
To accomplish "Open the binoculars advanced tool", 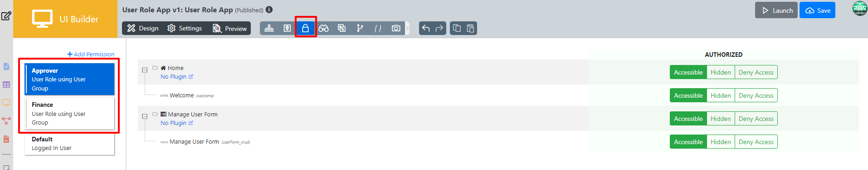I will tap(323, 28).
